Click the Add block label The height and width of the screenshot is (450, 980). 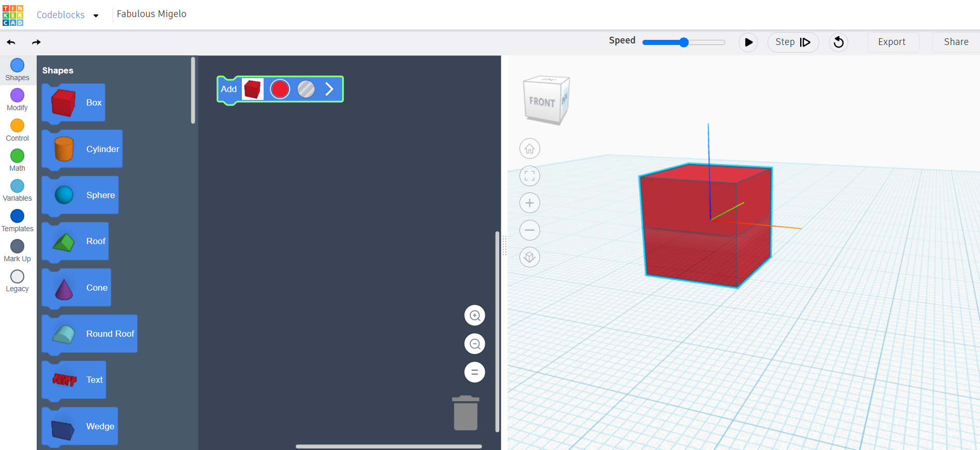click(x=228, y=89)
